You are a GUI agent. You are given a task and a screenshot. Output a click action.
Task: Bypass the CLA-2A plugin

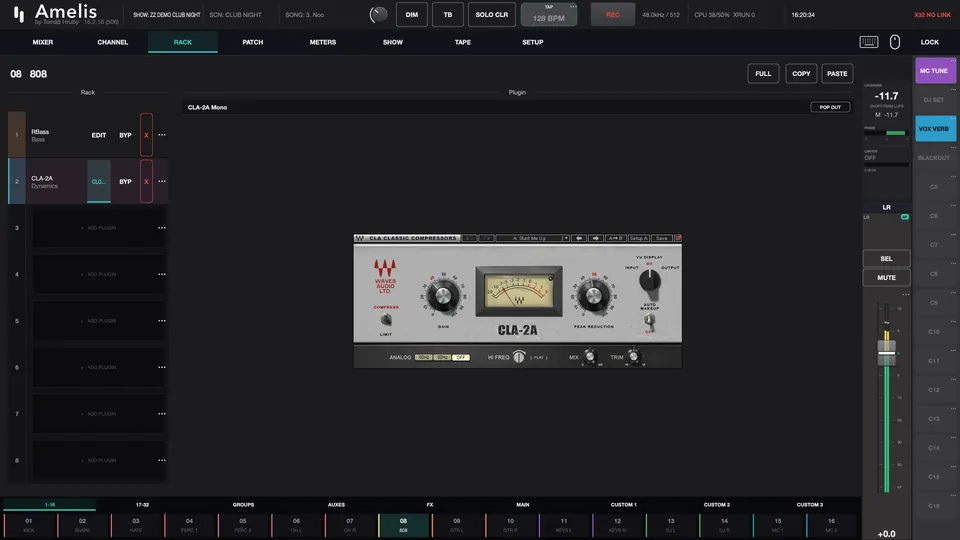click(x=125, y=182)
